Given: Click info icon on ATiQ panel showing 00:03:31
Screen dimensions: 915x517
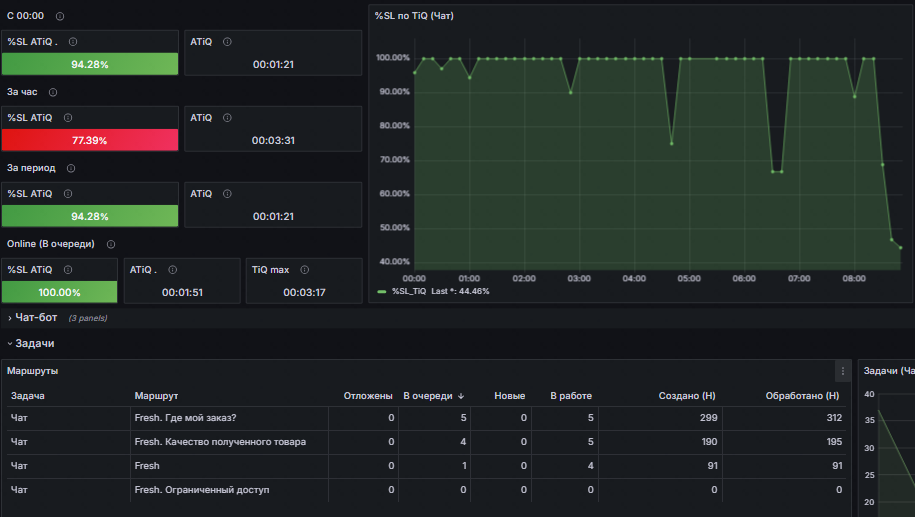Looking at the screenshot, I should 227,118.
